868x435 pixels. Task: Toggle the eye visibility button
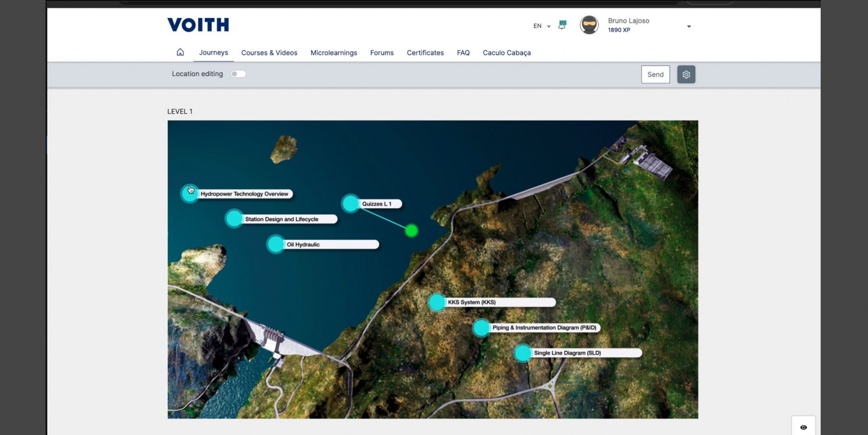pos(803,427)
